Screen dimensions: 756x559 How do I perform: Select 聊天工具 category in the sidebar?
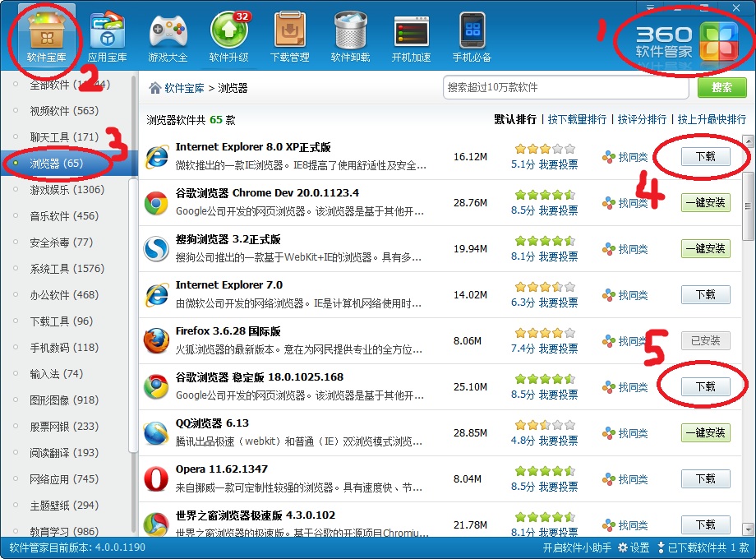(64, 137)
